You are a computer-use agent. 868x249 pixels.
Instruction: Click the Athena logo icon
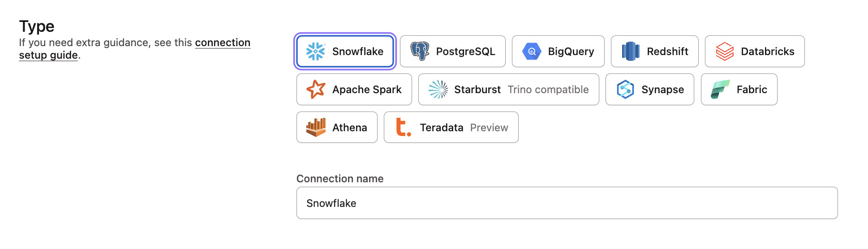pyautogui.click(x=316, y=128)
